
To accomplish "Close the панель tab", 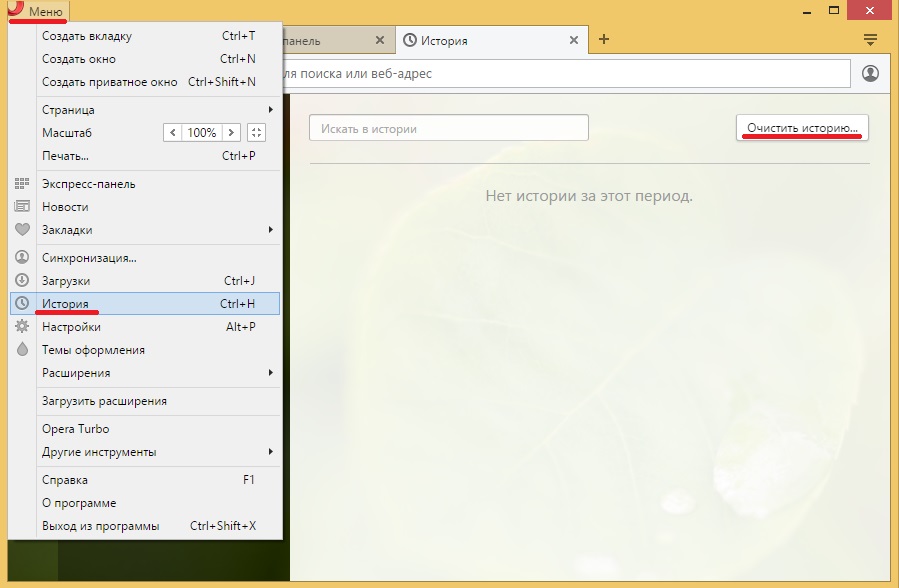I will [380, 40].
